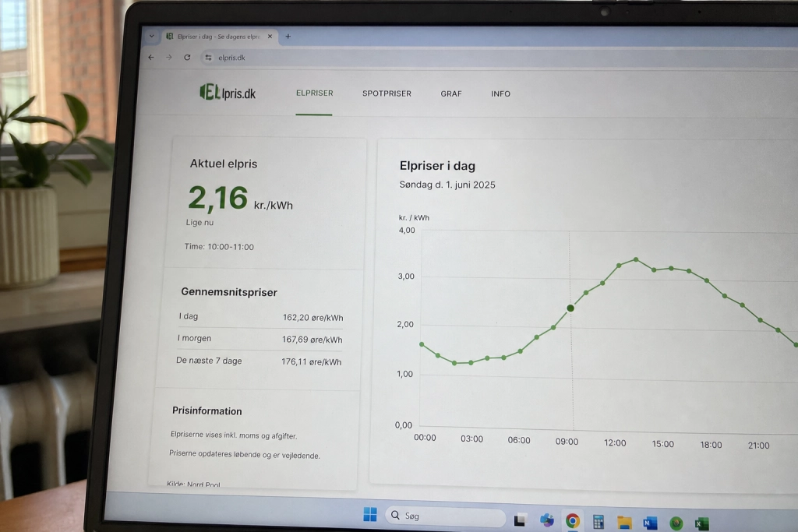Click the current price 2,16 value
798x532 pixels.
coord(218,198)
